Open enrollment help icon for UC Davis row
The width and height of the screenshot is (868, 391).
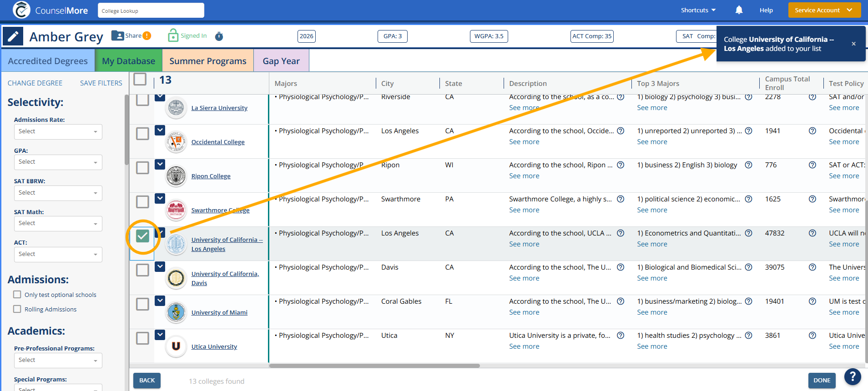click(812, 267)
